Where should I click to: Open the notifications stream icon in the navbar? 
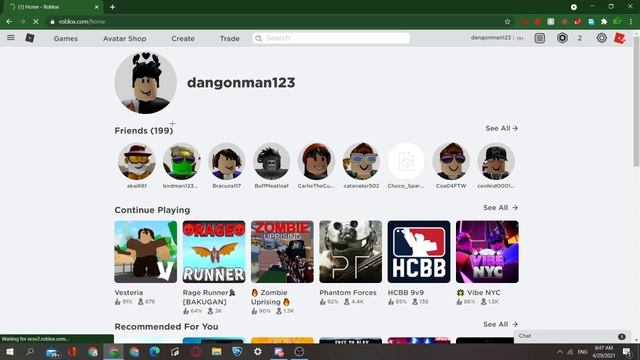pos(540,38)
